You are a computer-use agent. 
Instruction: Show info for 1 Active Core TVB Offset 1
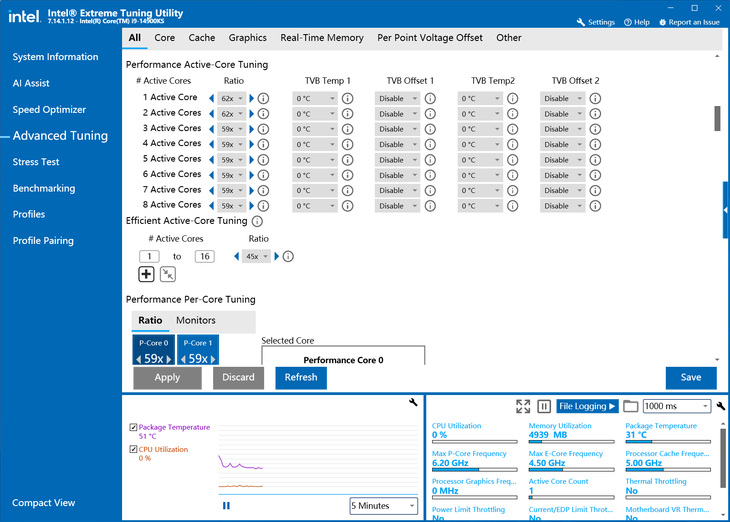click(x=430, y=98)
